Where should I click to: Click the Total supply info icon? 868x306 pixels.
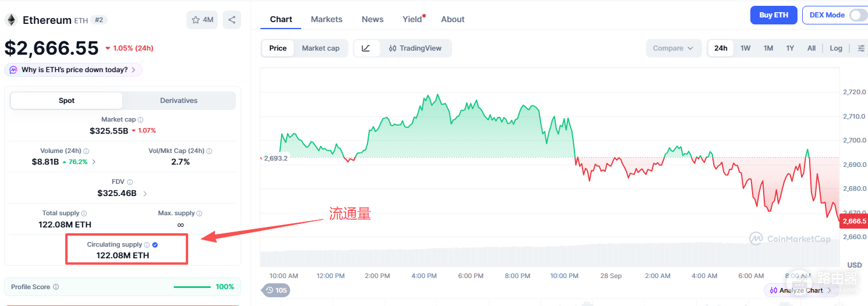coord(84,214)
